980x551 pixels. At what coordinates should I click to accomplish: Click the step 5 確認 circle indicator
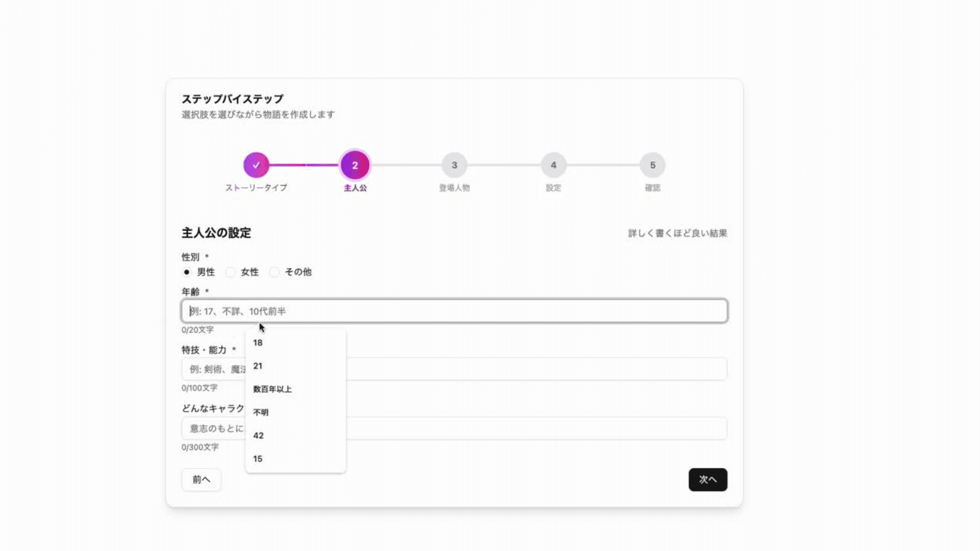point(653,165)
